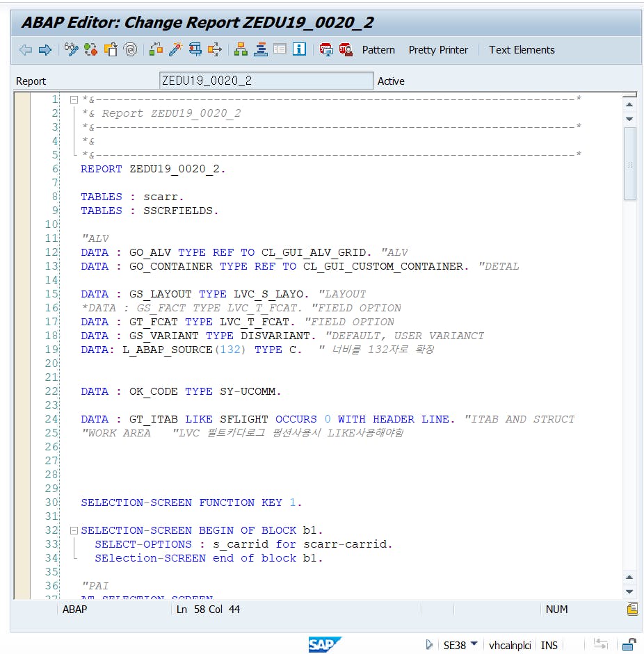Click the SAP logo at the bottom

tap(324, 644)
